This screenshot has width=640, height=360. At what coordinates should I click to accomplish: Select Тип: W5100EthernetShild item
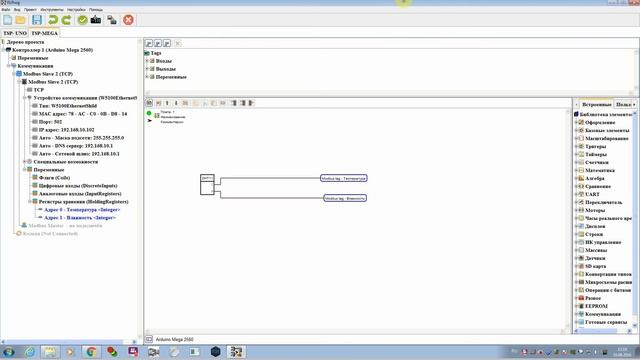68,106
